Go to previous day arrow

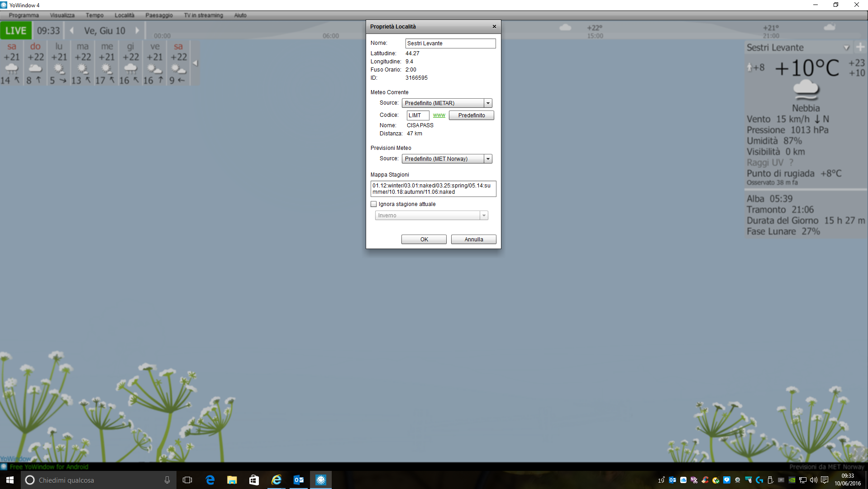(x=72, y=31)
